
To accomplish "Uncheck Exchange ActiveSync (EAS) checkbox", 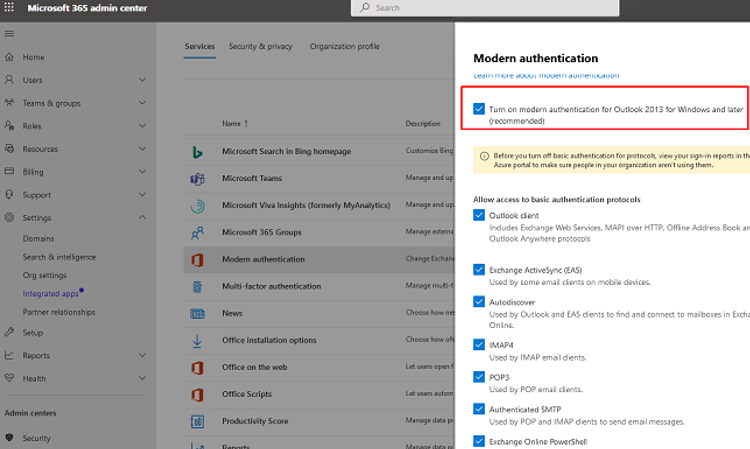I will tap(479, 269).
